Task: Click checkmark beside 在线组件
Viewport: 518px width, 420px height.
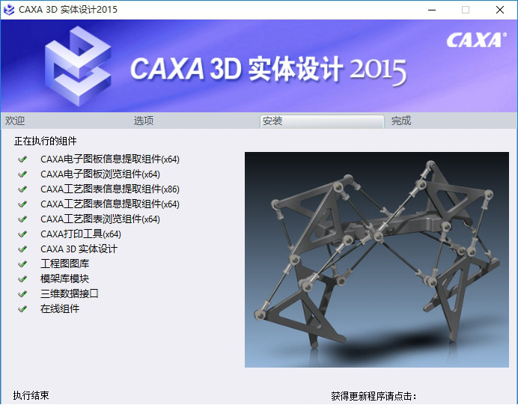Action: (x=22, y=309)
